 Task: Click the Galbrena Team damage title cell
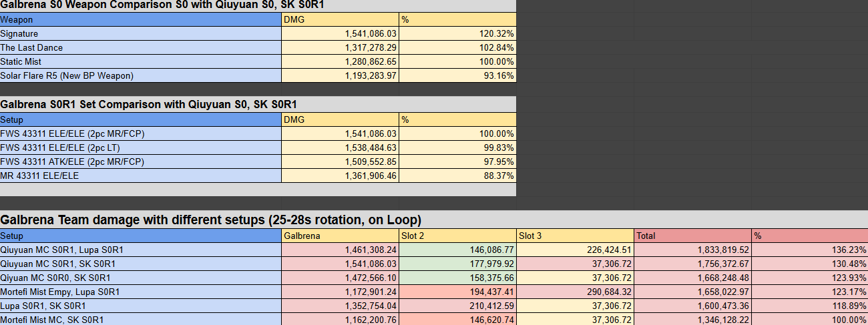211,220
